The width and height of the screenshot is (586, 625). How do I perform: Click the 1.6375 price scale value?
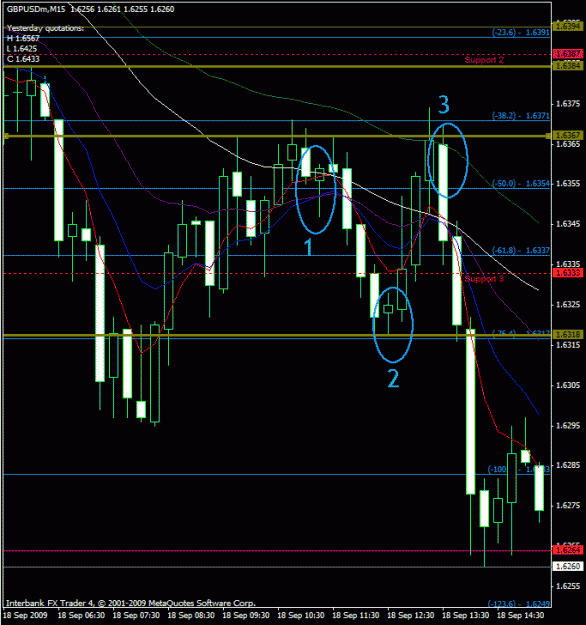(x=568, y=104)
